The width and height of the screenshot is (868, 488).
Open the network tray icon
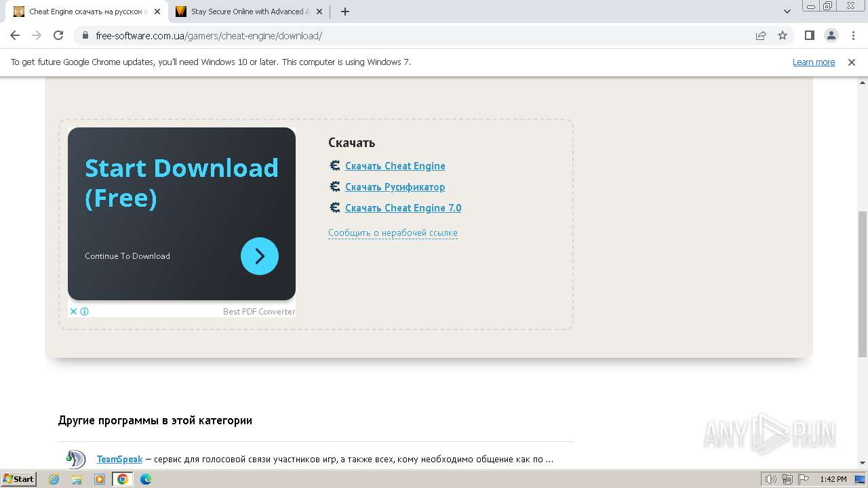tap(787, 479)
